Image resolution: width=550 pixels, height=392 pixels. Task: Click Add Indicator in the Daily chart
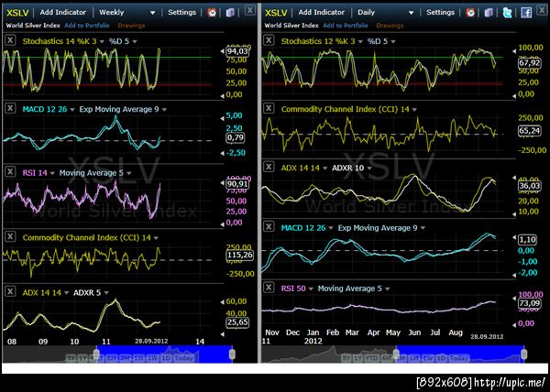click(322, 12)
